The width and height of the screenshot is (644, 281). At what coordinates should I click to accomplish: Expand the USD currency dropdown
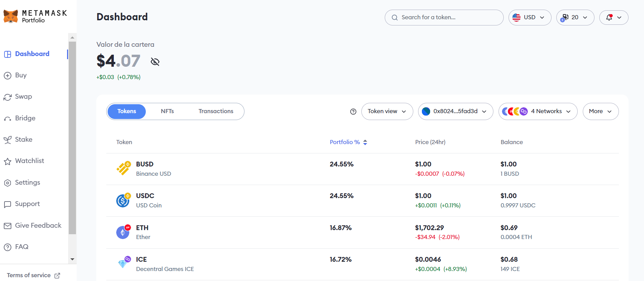pyautogui.click(x=530, y=17)
